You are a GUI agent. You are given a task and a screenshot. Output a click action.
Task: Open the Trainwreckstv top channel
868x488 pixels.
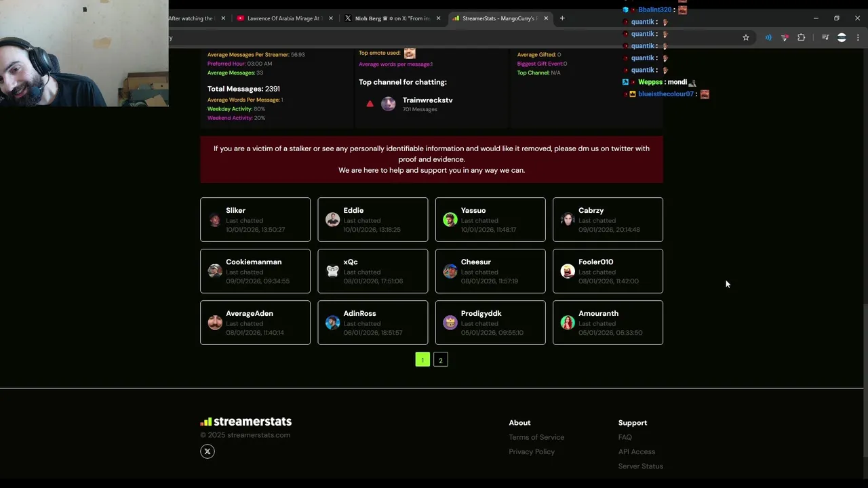coord(427,100)
